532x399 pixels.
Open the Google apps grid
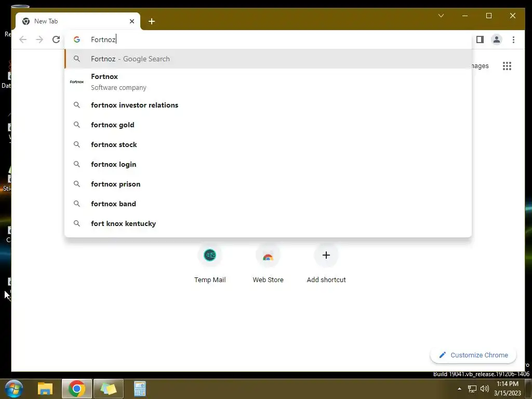tap(507, 66)
